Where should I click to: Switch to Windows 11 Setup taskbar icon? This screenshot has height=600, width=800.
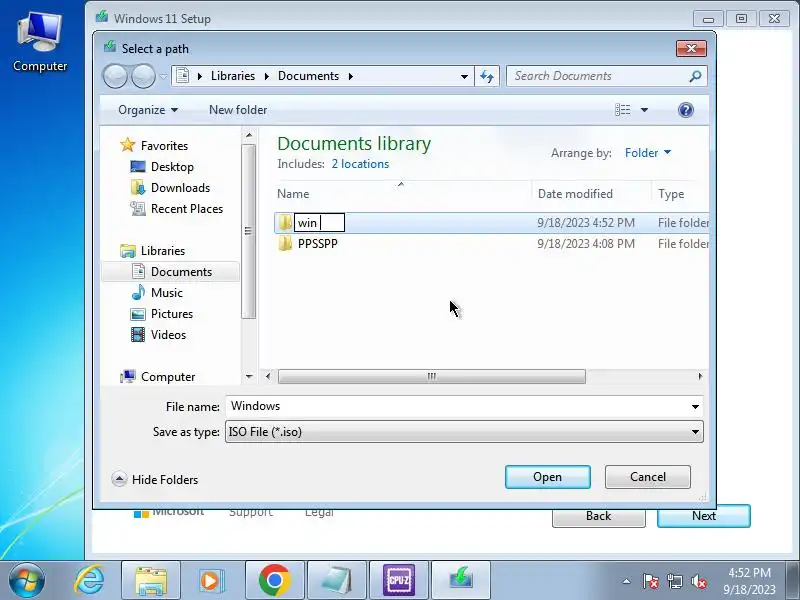click(x=461, y=580)
